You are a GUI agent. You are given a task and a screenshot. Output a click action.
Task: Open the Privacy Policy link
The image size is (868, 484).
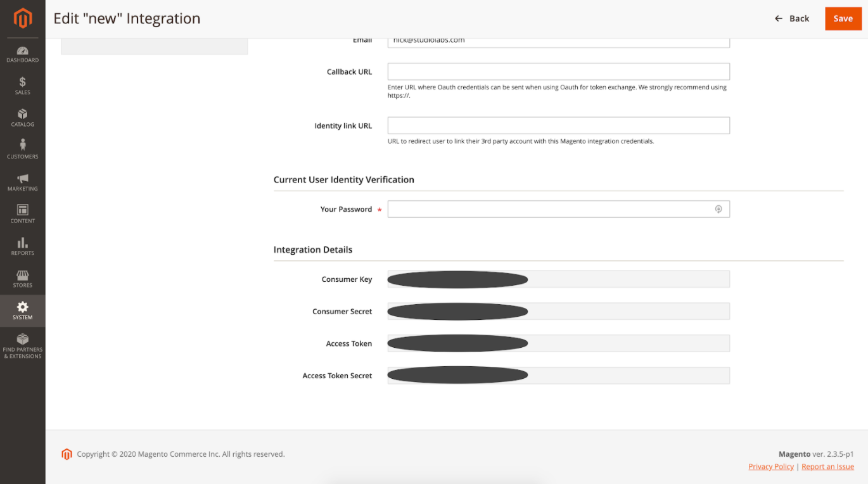coord(771,467)
